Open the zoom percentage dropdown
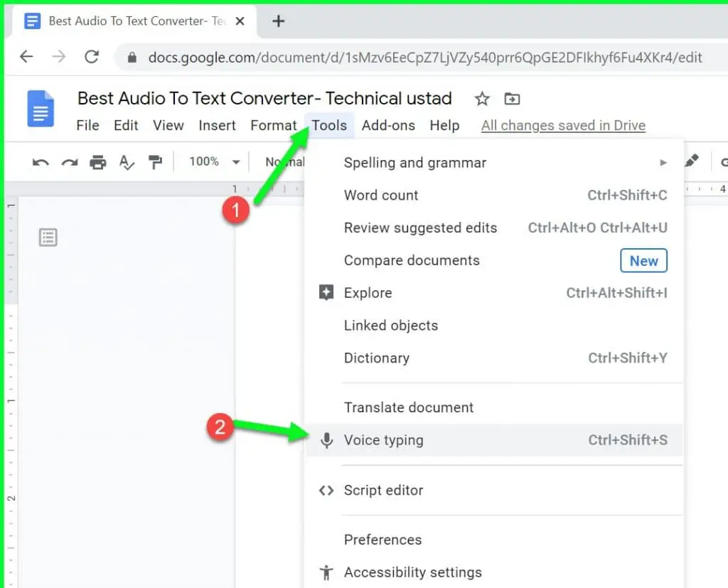The height and width of the screenshot is (588, 728). point(212,162)
